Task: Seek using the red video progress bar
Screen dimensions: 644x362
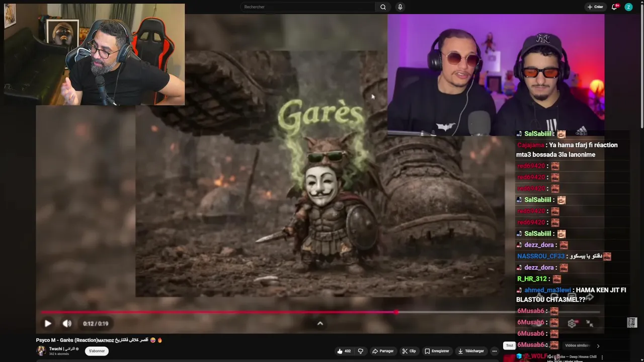Action: click(x=219, y=312)
